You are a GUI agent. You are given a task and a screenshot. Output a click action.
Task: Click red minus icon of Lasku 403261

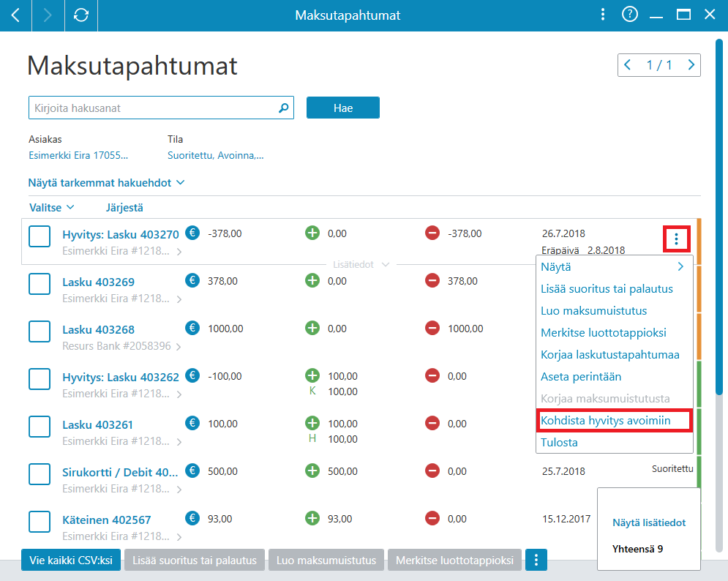pos(432,423)
